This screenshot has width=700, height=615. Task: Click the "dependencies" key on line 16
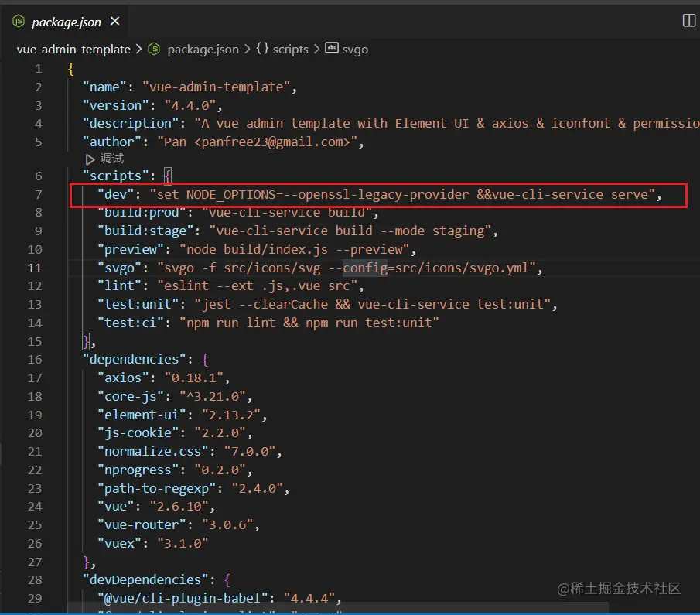click(x=135, y=360)
